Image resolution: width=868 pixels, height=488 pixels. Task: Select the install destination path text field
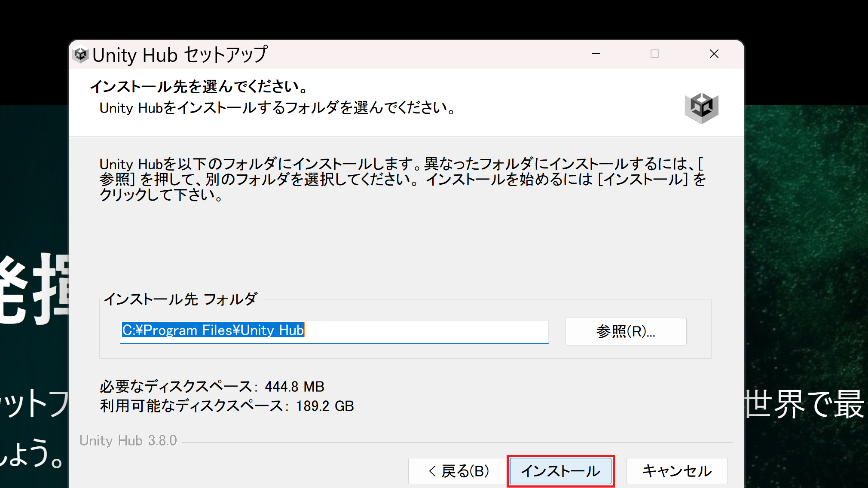334,331
